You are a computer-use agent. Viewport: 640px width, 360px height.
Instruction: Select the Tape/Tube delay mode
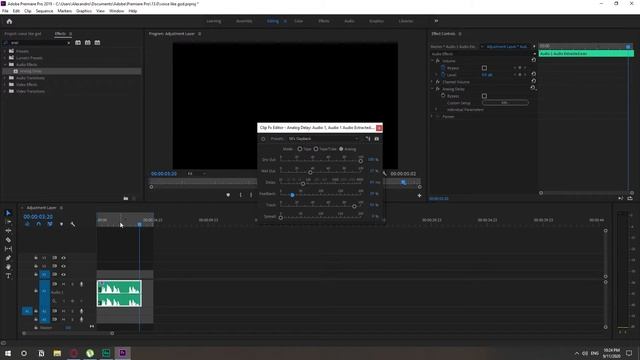click(316, 149)
